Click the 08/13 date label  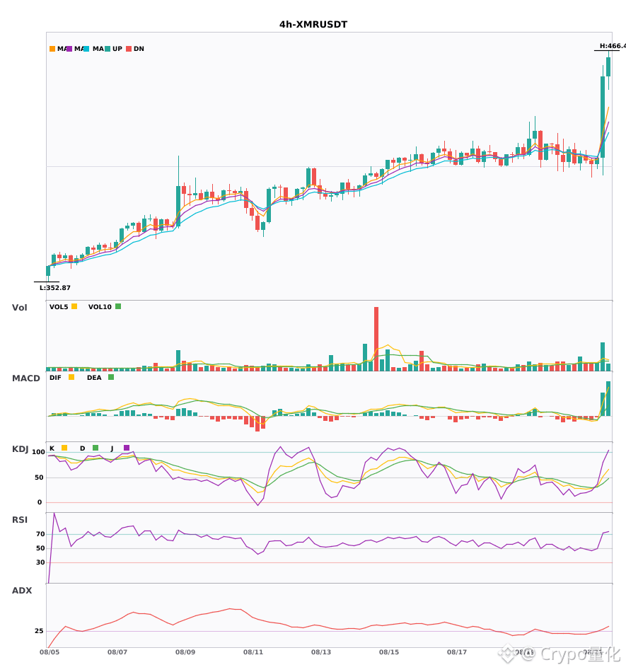321,652
